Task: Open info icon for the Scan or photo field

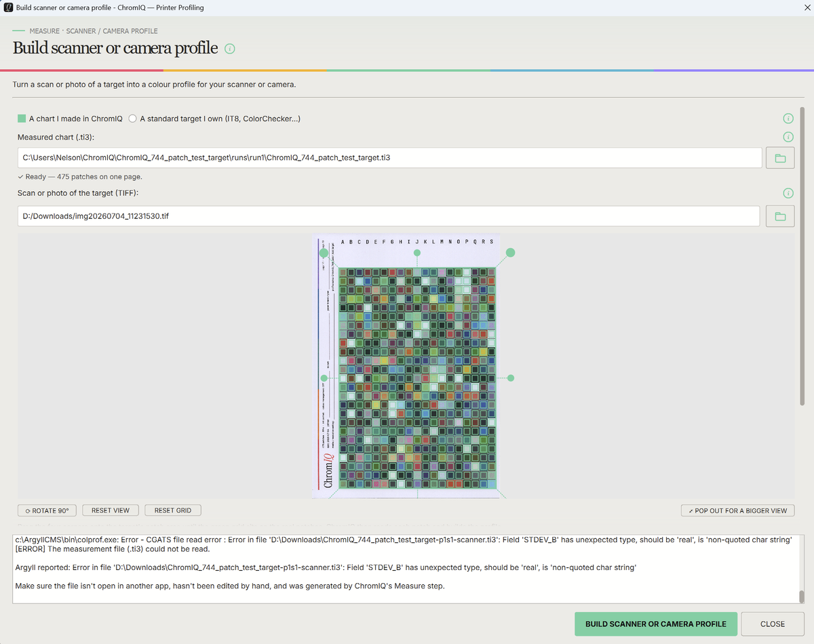Action: point(788,193)
